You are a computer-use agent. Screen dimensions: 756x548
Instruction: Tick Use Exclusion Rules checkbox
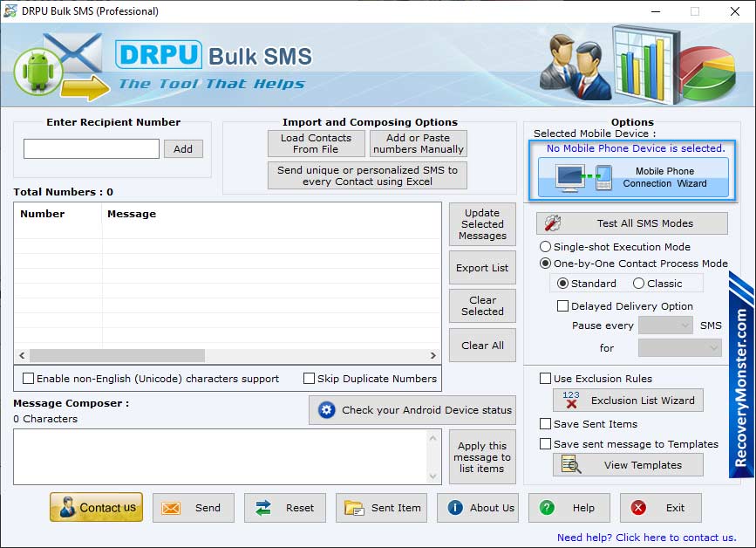(545, 378)
